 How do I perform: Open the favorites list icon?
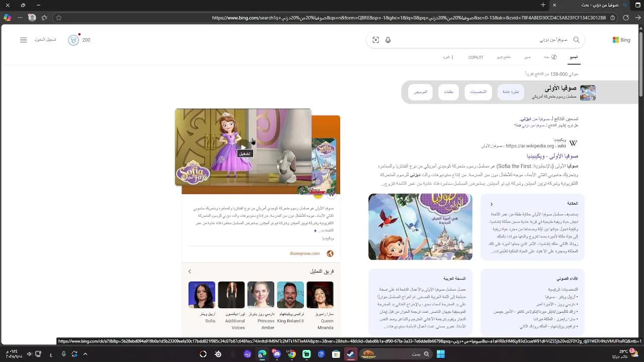tap(45, 18)
